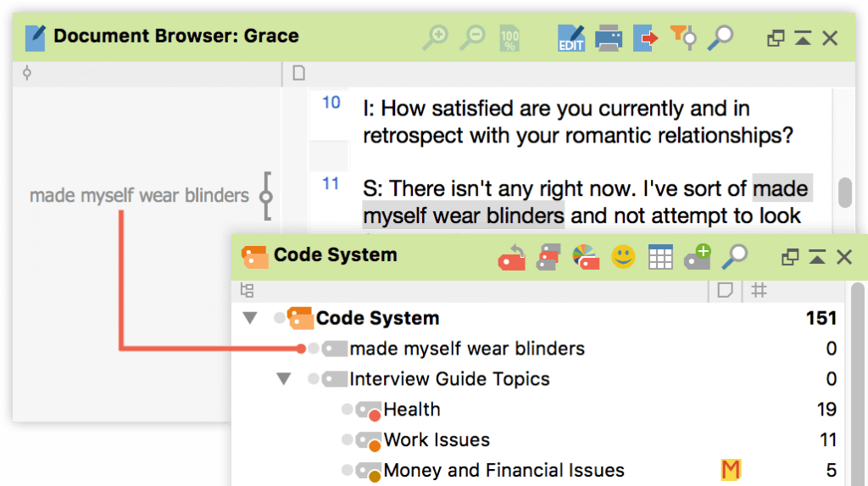Collapse the Interview Guide Topics node
The width and height of the screenshot is (868, 486).
pos(284,379)
